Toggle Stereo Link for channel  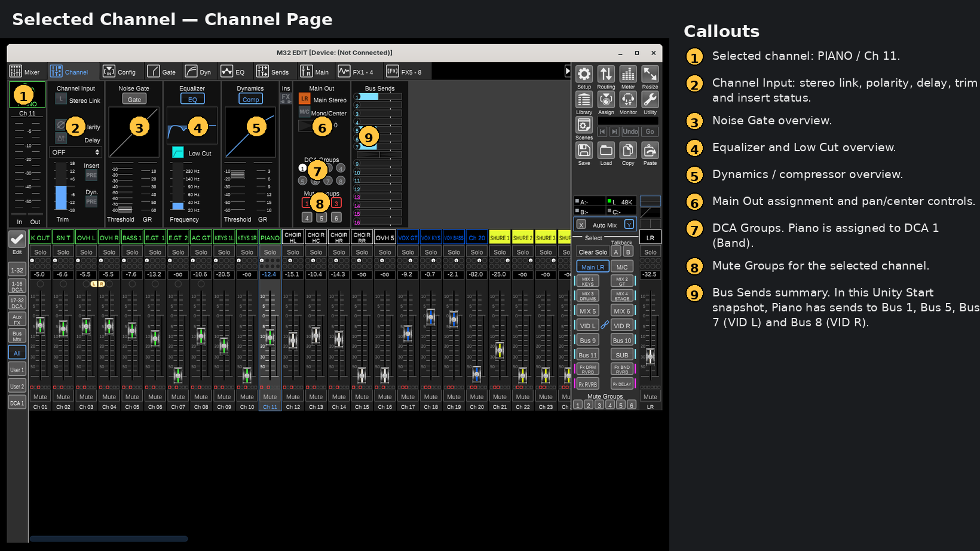[61, 99]
